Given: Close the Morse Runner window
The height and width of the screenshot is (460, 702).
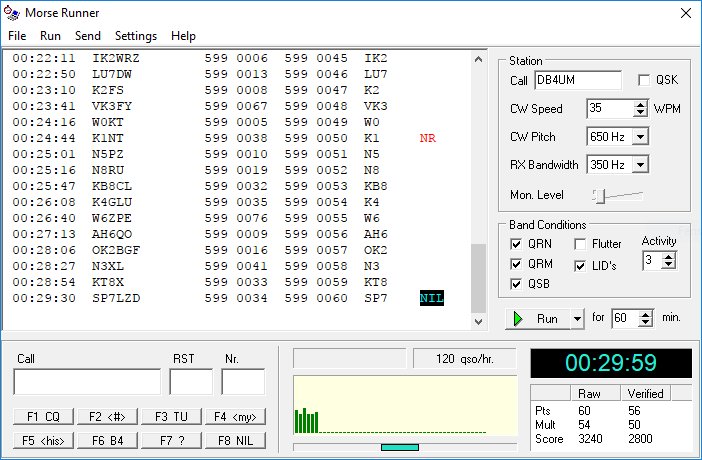Looking at the screenshot, I should click(x=685, y=13).
